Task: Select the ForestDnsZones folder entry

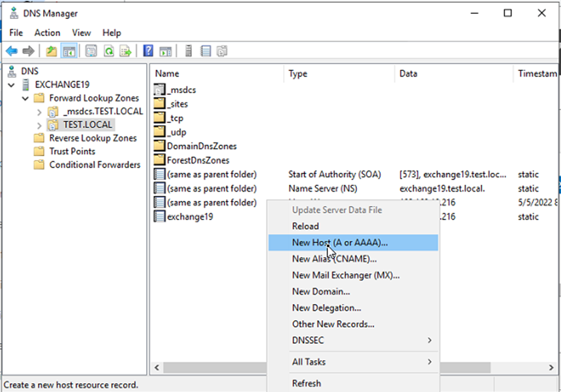Action: pyautogui.click(x=192, y=161)
